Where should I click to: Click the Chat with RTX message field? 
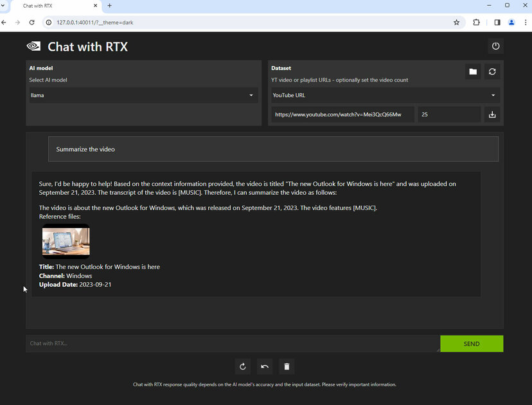pos(232,343)
